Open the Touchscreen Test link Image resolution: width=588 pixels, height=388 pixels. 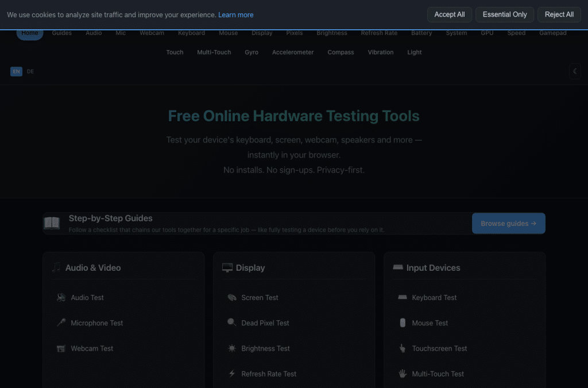click(x=439, y=348)
